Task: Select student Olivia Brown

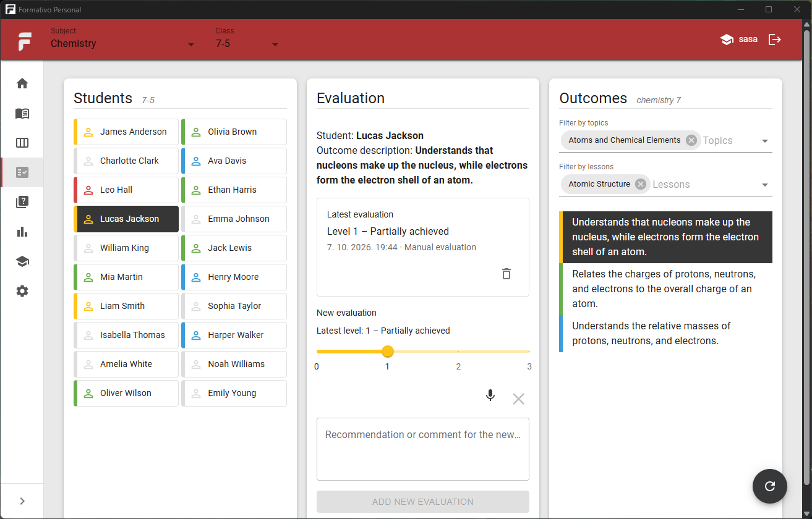Action: point(234,132)
